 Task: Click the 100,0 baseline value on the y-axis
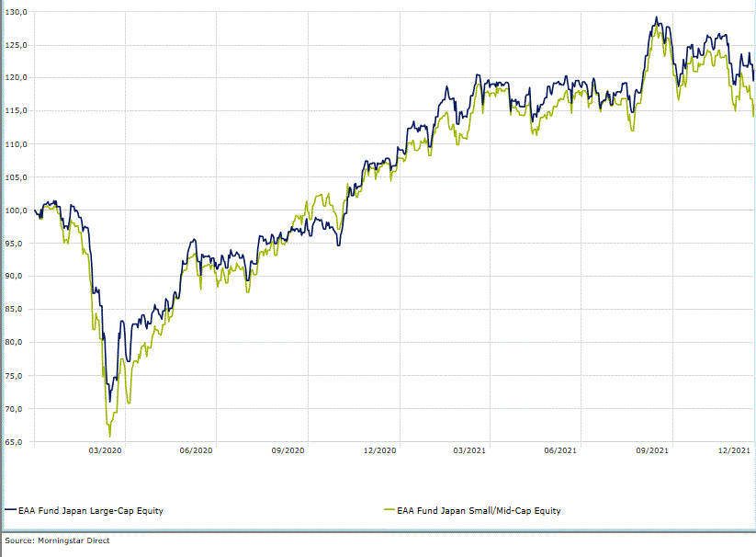pos(17,210)
